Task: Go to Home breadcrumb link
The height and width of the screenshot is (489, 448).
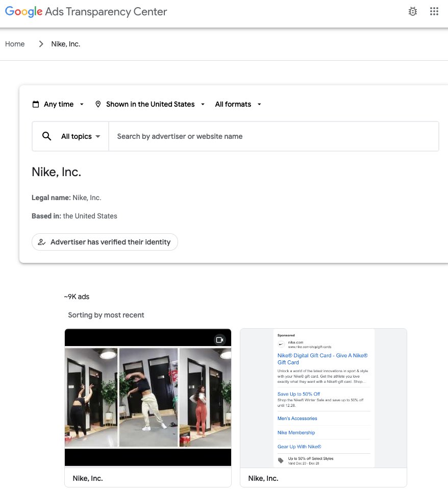Action: 15,44
